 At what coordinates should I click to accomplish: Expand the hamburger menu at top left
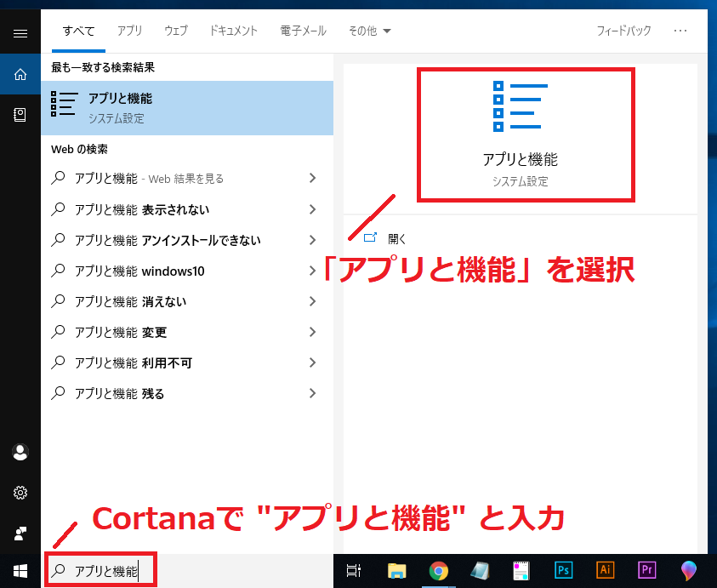click(x=20, y=32)
